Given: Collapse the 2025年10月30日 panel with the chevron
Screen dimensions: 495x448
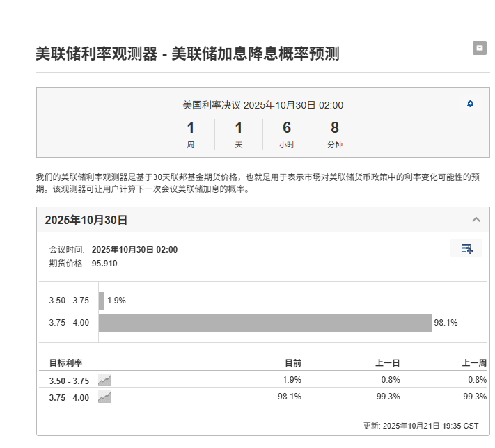Looking at the screenshot, I should click(476, 220).
